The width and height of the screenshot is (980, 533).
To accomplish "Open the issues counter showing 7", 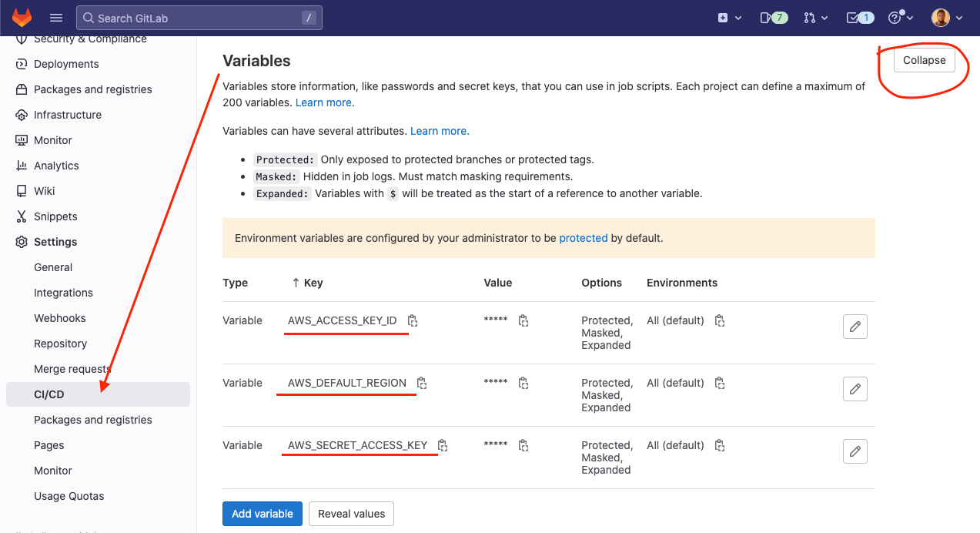I will [773, 18].
